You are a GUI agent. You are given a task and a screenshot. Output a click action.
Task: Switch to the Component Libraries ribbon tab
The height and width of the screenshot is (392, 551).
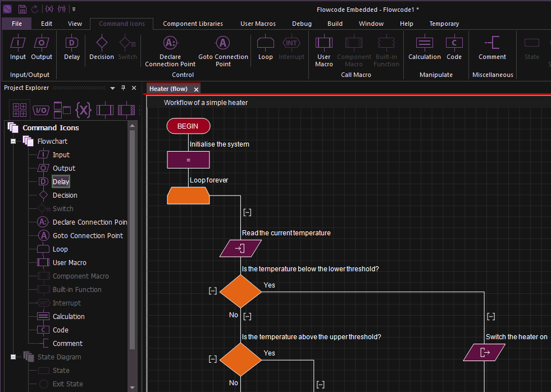pos(193,24)
